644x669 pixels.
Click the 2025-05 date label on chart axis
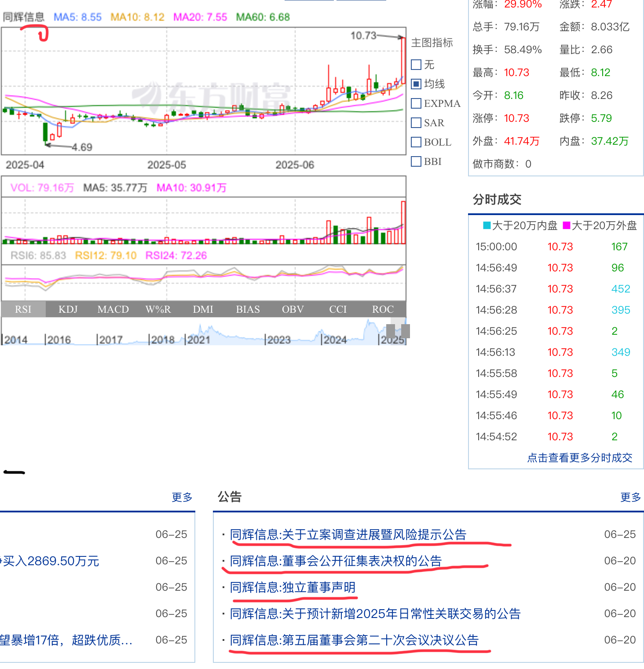(167, 165)
